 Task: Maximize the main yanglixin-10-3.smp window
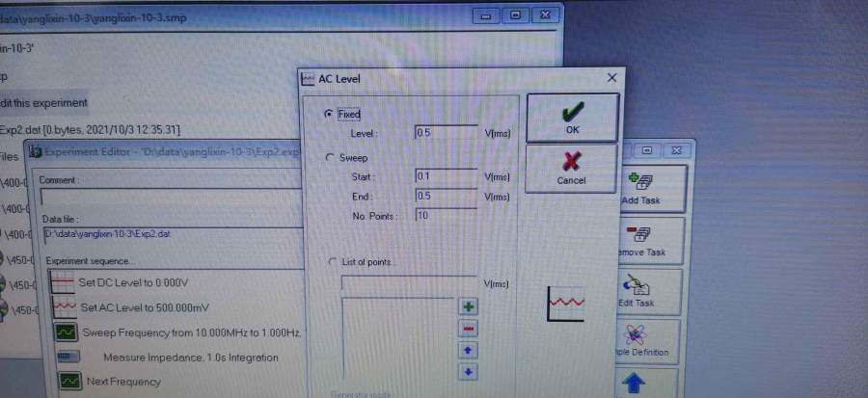pos(515,15)
